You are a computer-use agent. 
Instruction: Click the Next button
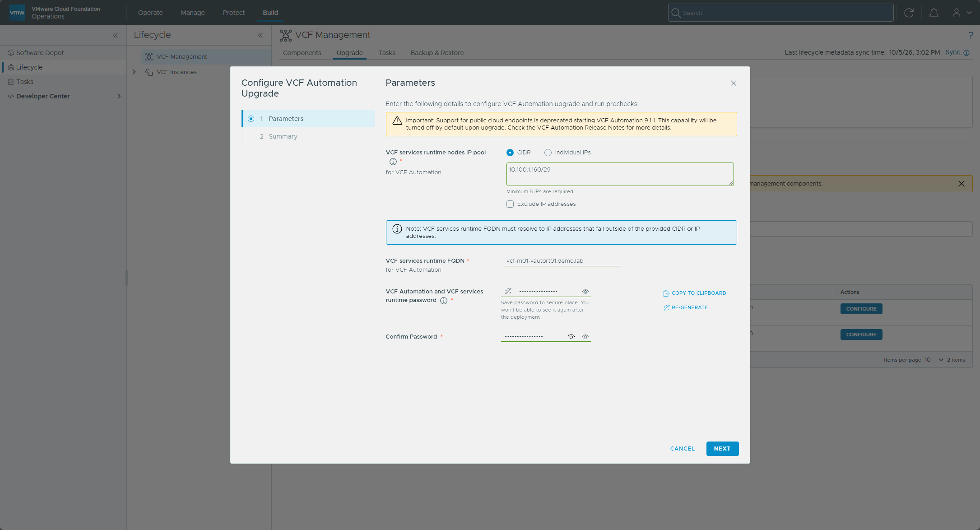tap(722, 449)
